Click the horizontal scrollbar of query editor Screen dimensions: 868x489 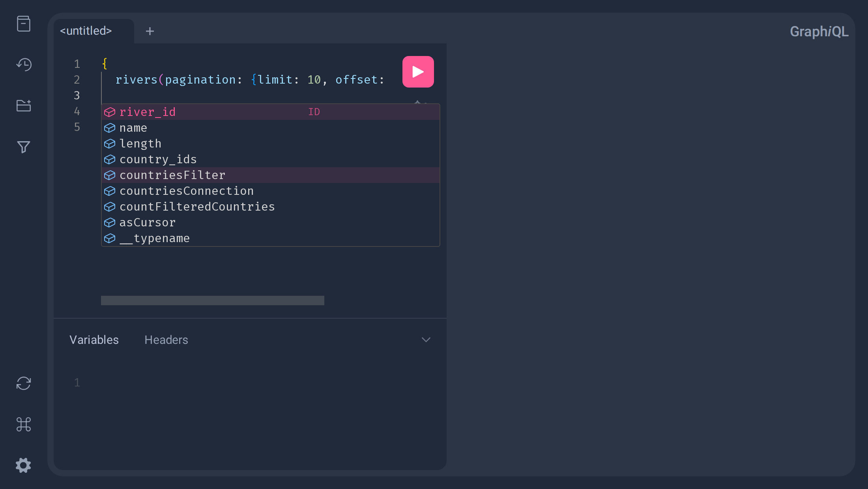(213, 300)
